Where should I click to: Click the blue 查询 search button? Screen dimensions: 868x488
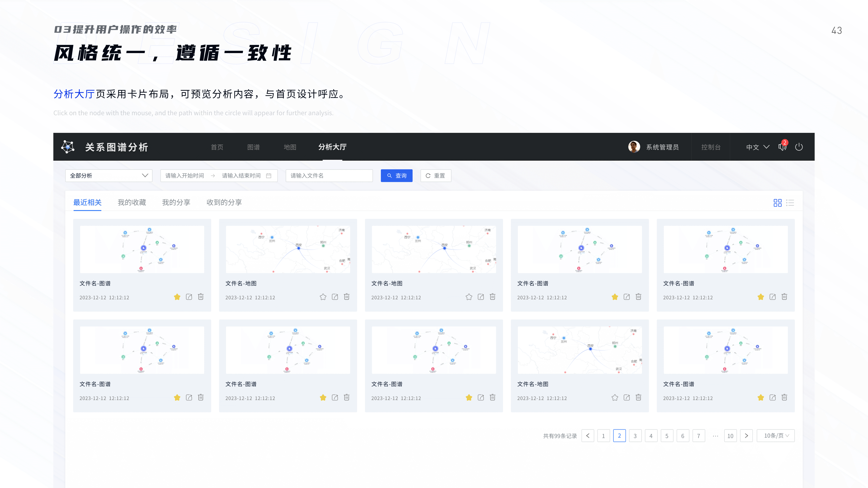coord(396,176)
